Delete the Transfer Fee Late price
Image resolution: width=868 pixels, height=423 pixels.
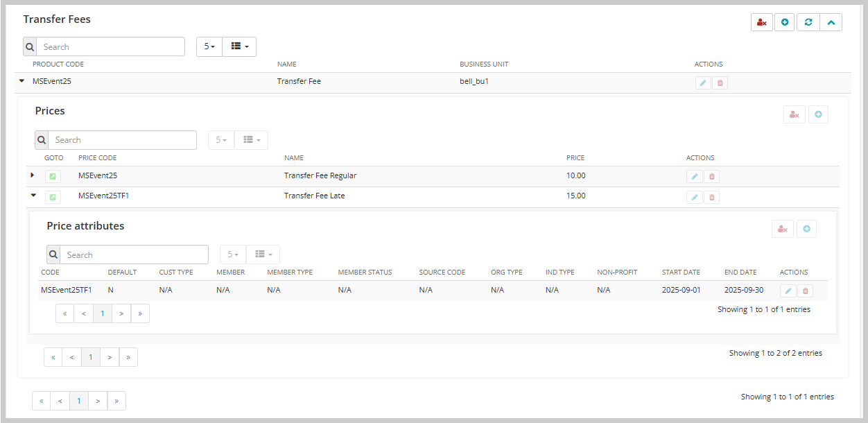coord(711,198)
